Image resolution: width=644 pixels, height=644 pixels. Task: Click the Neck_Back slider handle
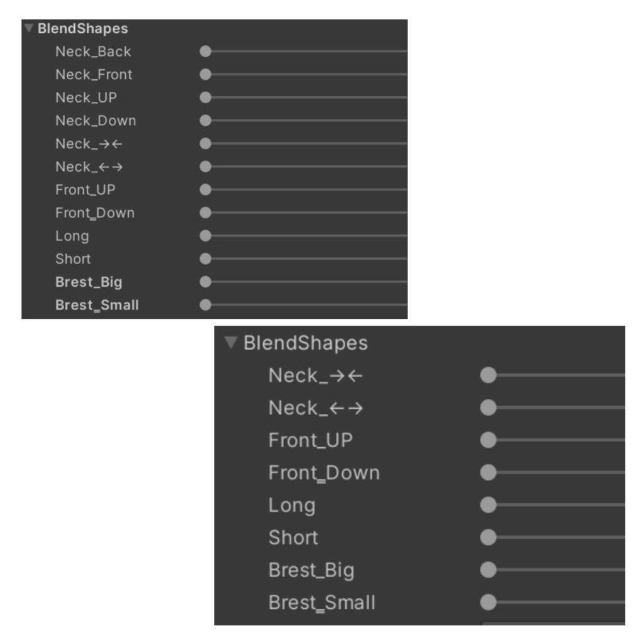coord(206,52)
